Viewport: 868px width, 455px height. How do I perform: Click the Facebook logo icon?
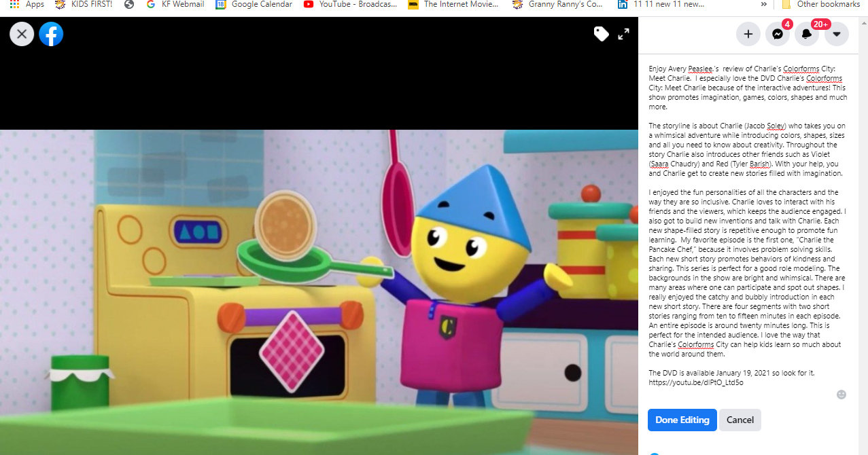51,34
